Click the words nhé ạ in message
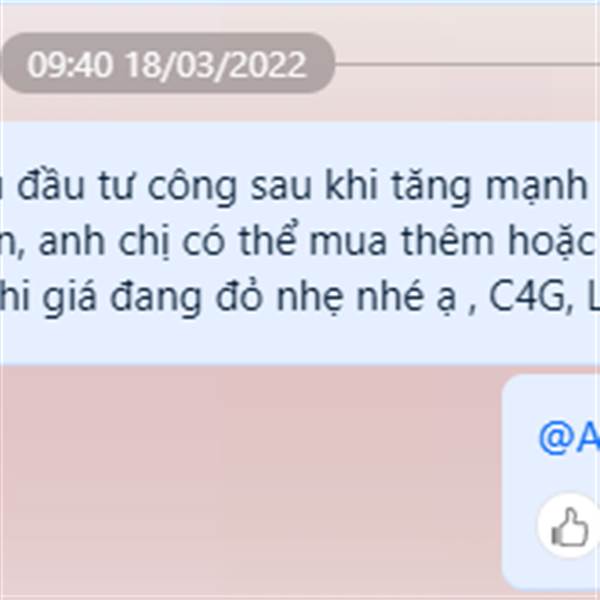 pyautogui.click(x=401, y=297)
